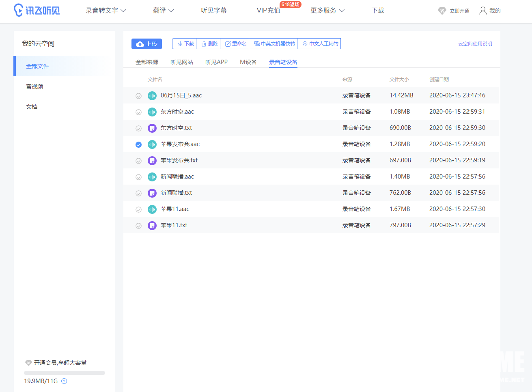Switch to the 全部来源 tab
This screenshot has width=532, height=392.
click(147, 62)
